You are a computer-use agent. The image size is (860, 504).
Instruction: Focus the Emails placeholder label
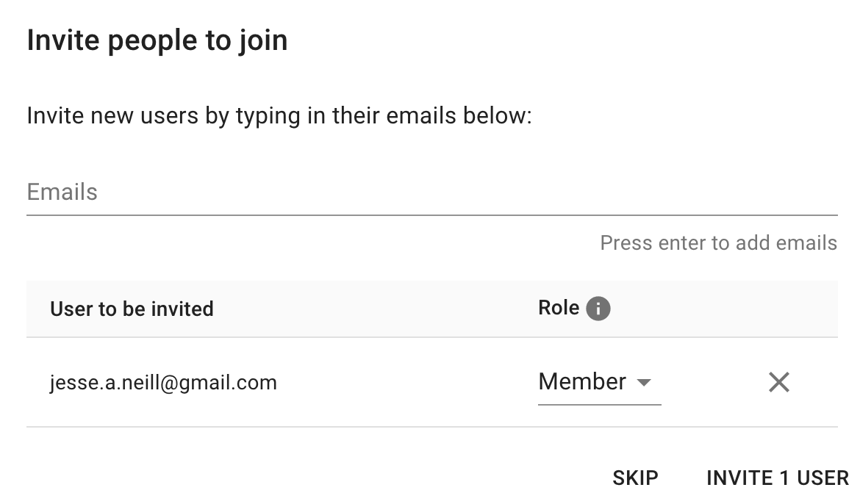pos(62,192)
